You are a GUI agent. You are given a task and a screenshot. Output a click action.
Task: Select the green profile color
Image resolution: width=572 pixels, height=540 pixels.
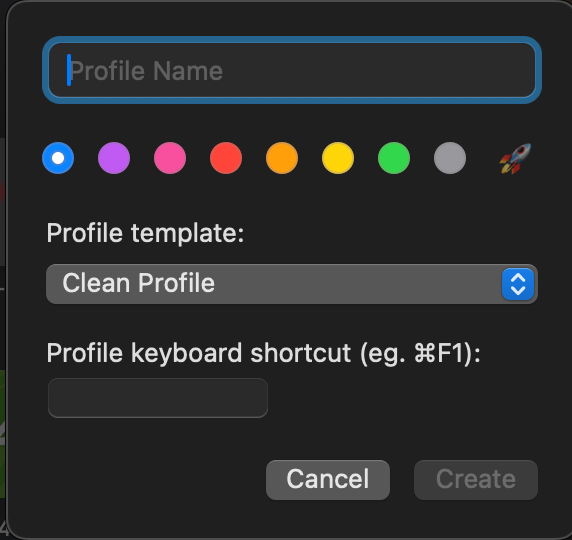point(394,158)
